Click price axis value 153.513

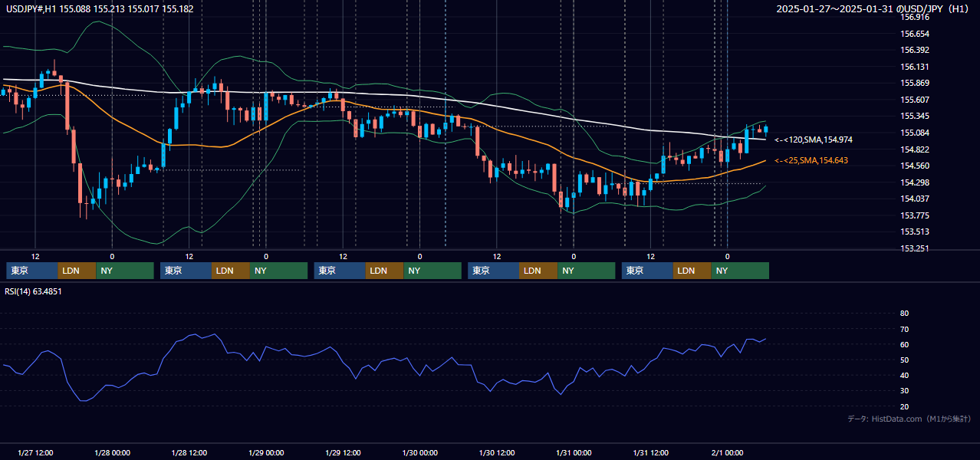pos(914,232)
